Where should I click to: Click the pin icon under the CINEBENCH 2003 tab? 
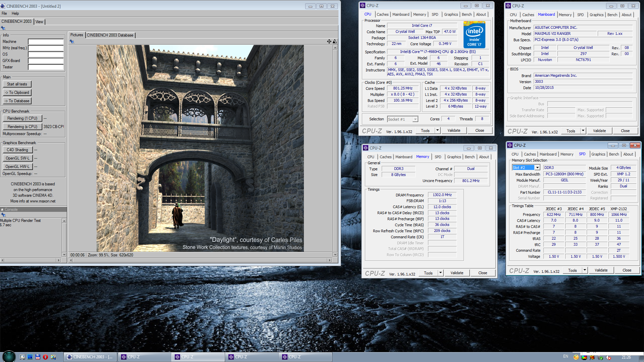(x=3, y=28)
